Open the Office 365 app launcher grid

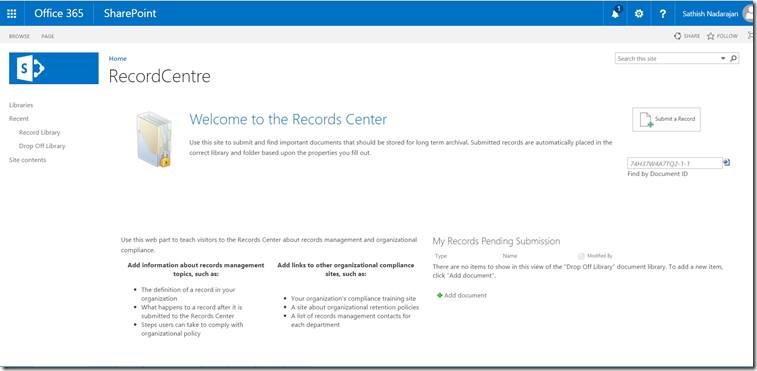click(12, 14)
